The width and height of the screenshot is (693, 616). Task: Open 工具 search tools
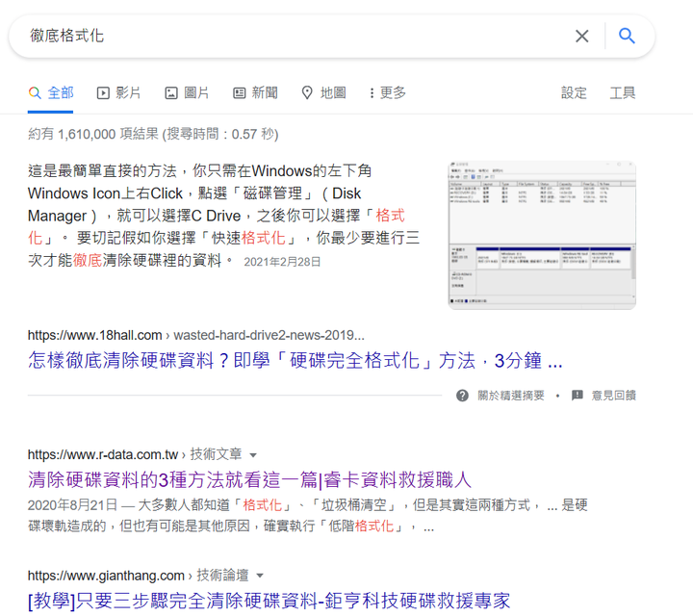[x=623, y=92]
